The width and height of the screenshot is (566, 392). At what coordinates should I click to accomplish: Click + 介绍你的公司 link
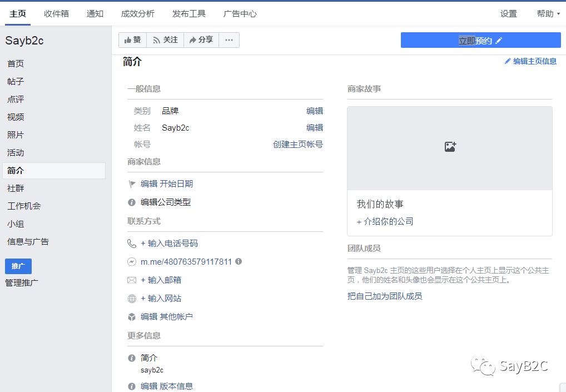point(385,222)
